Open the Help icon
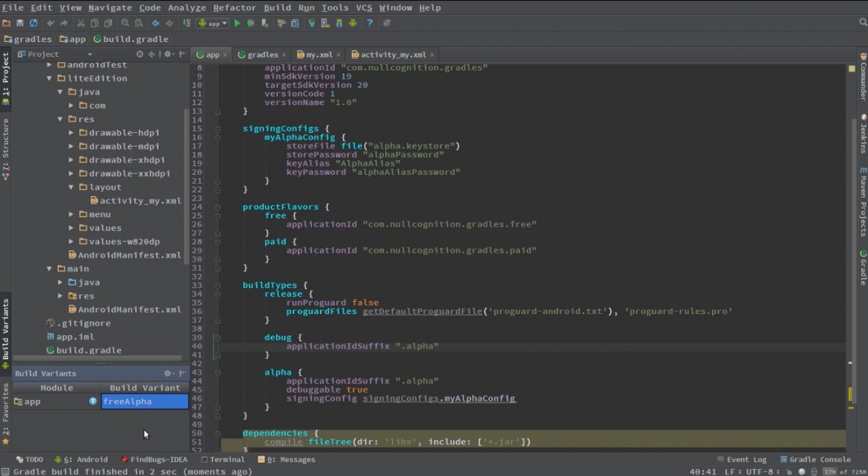 pyautogui.click(x=368, y=23)
